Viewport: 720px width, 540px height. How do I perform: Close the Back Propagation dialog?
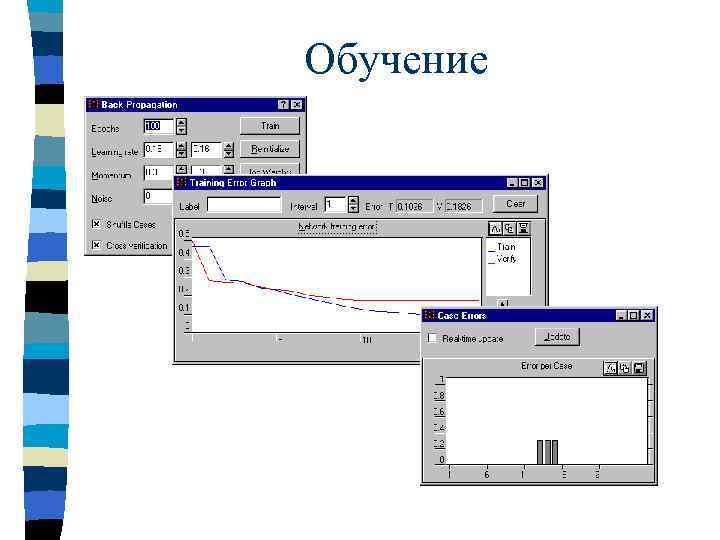[297, 105]
